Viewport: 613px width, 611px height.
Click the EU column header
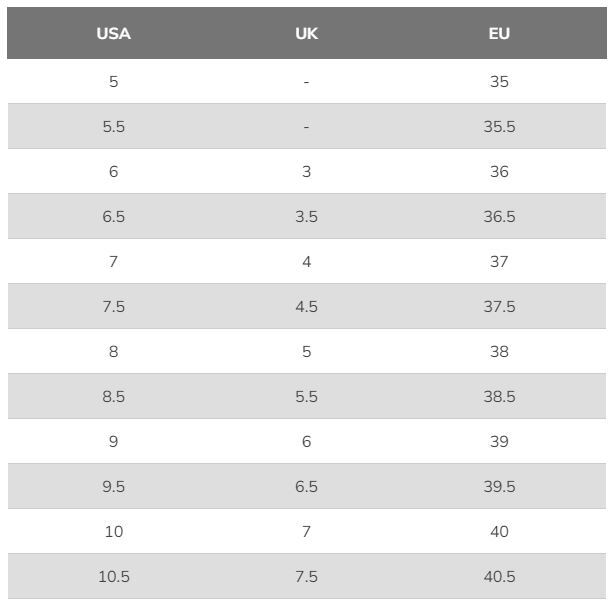tap(499, 34)
